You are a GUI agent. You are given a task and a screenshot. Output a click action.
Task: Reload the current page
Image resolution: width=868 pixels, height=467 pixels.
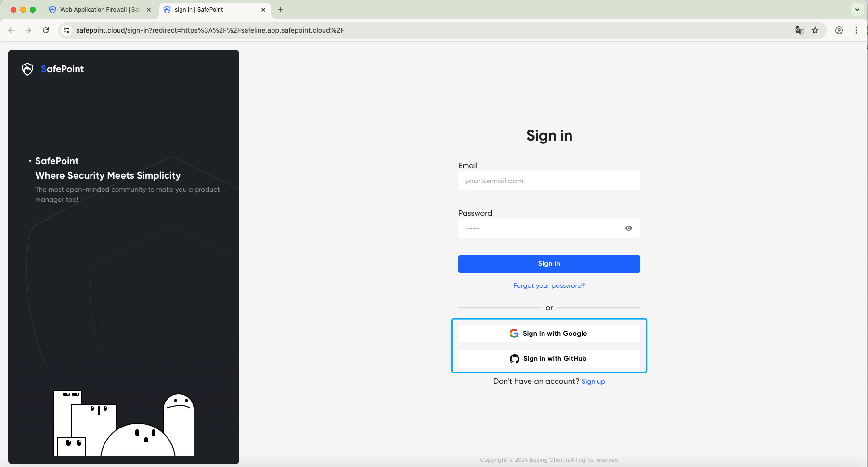[x=46, y=30]
